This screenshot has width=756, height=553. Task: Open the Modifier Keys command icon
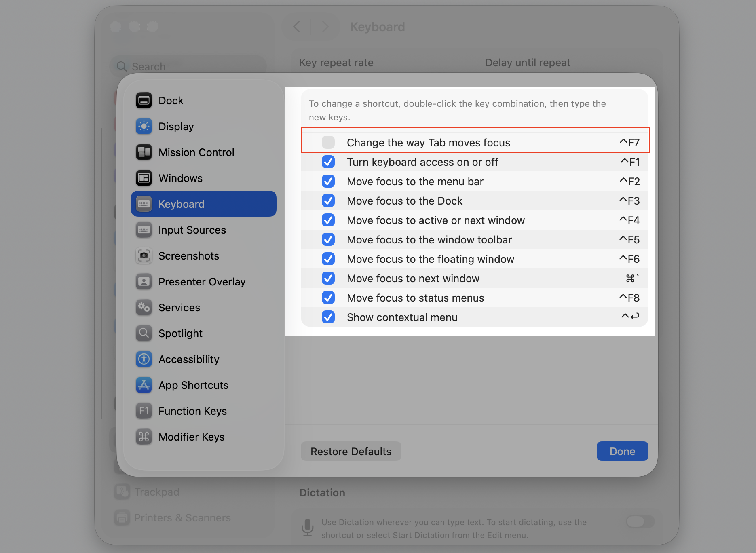tap(144, 437)
